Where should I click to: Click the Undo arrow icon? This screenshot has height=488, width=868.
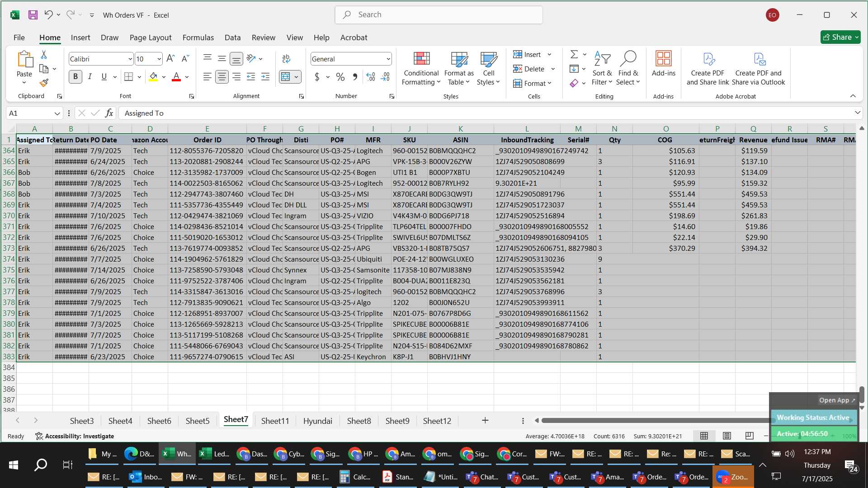(48, 15)
